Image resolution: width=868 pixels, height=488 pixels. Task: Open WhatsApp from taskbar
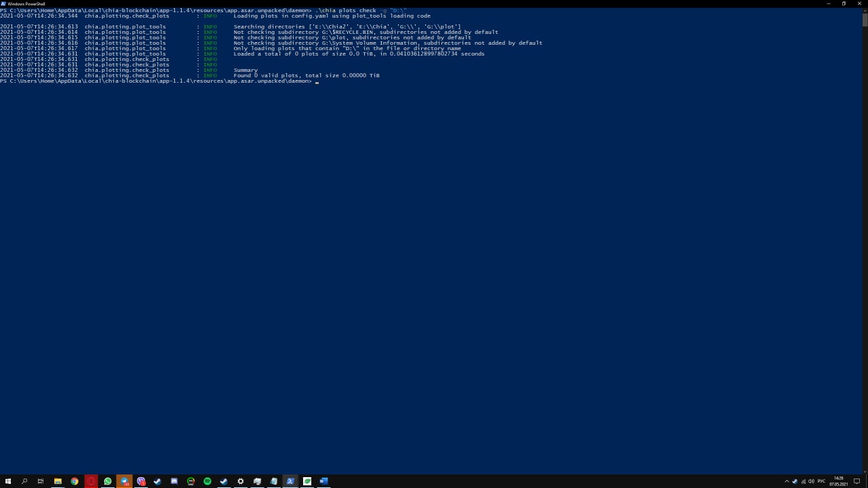[107, 481]
